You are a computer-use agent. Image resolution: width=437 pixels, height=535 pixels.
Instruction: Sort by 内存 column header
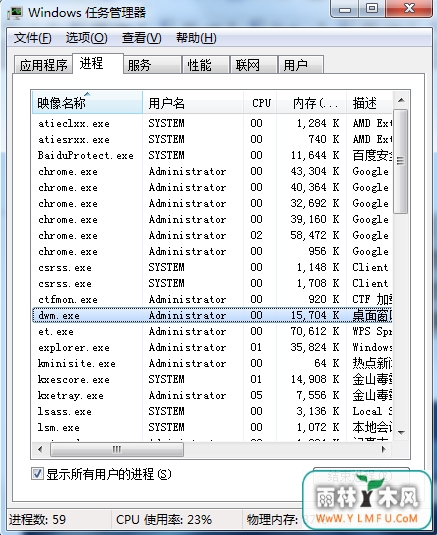point(311,102)
